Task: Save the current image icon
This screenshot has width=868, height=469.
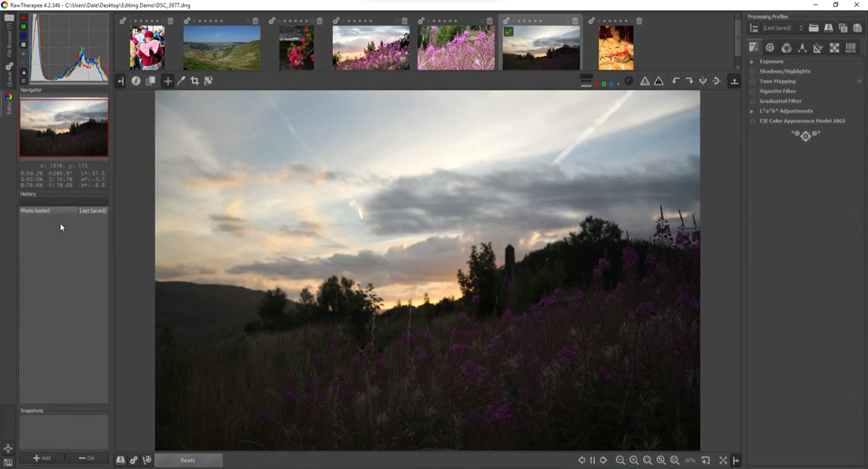Action: (121, 460)
